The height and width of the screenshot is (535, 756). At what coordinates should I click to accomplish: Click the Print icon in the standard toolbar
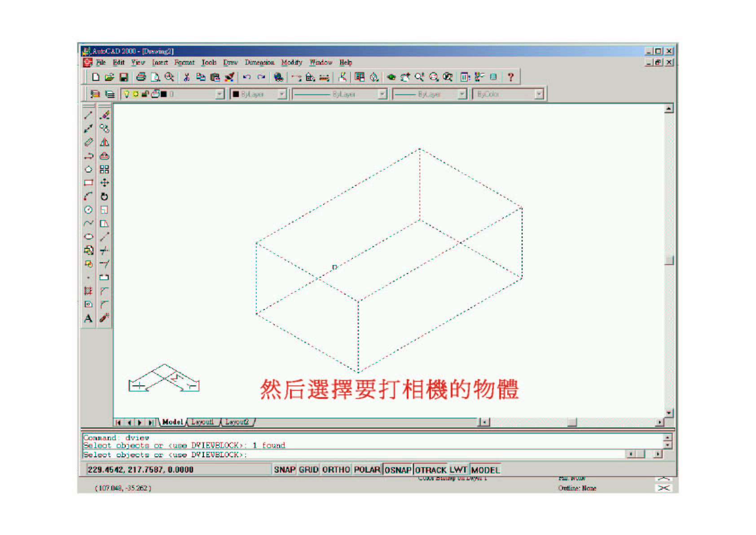click(141, 77)
